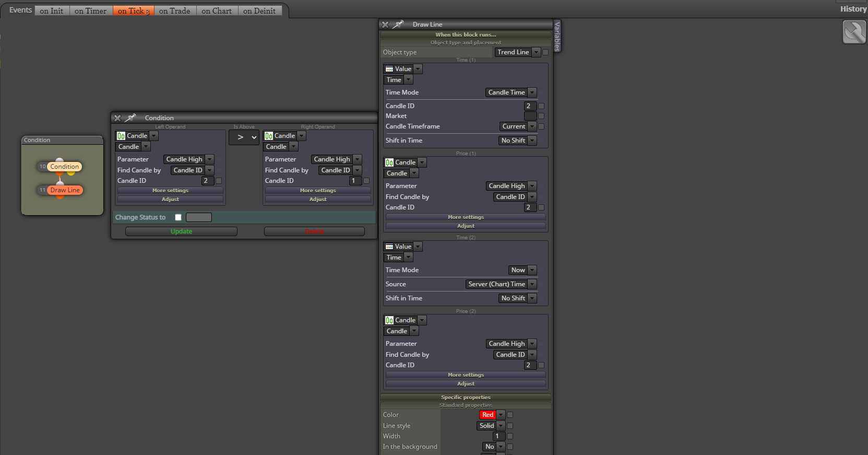Click the candle icon in Right Operand

point(269,136)
